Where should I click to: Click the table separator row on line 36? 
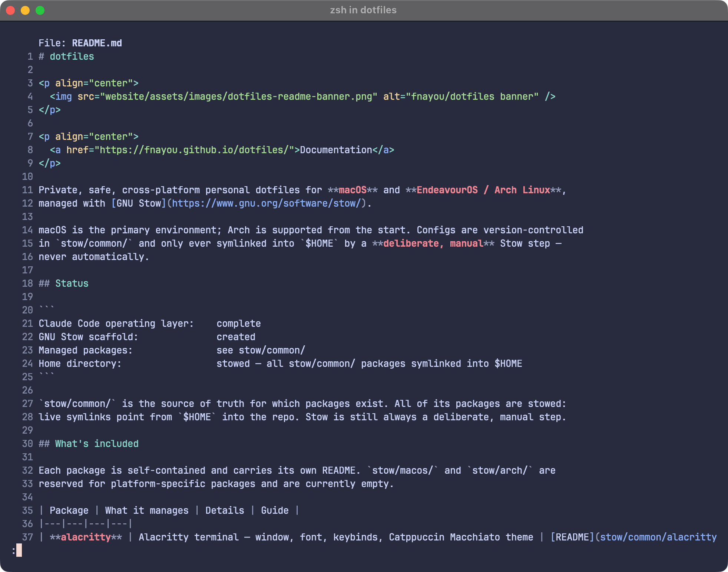click(86, 524)
